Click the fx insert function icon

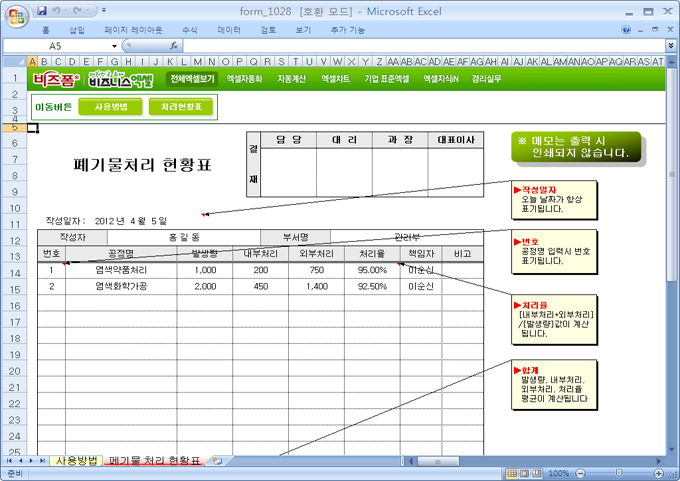(x=174, y=46)
